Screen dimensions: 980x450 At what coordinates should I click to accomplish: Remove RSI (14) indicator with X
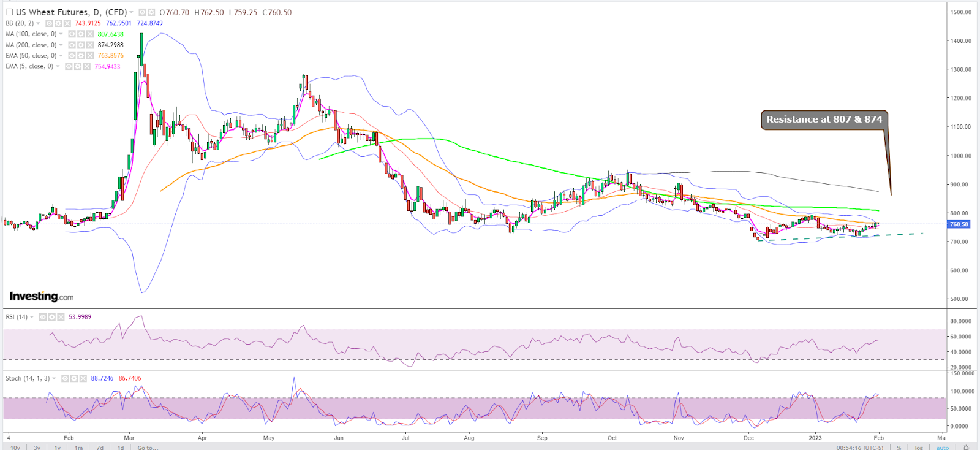click(61, 317)
